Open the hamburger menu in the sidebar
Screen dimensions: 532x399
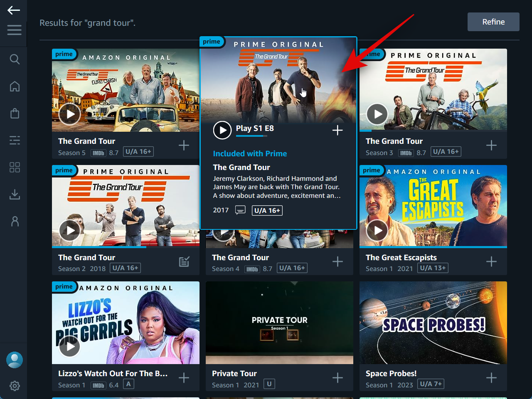14,30
